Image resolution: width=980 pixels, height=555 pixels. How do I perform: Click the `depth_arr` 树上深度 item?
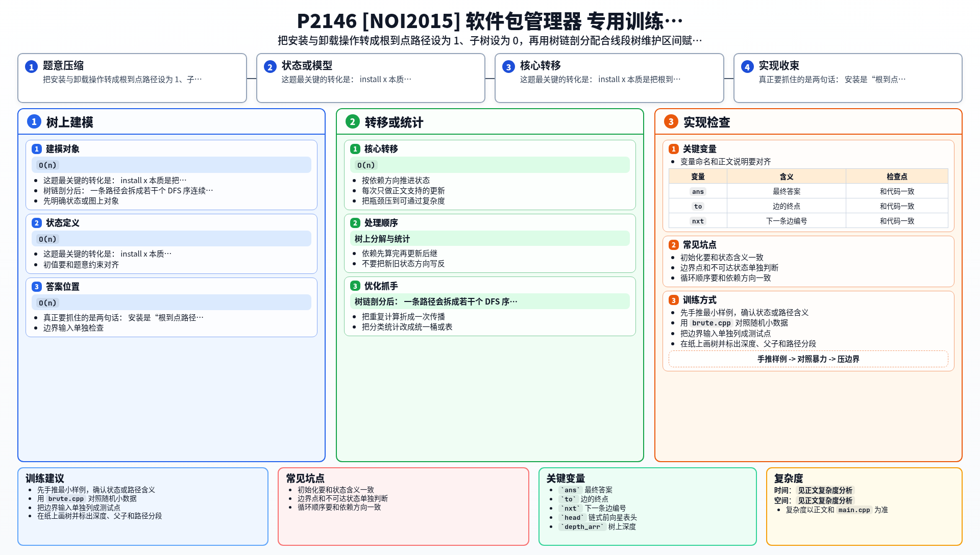click(597, 527)
